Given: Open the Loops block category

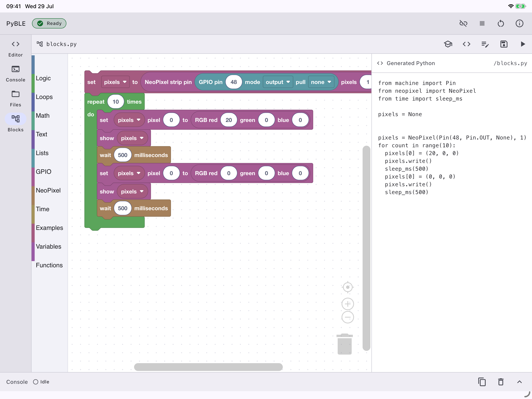Looking at the screenshot, I should tap(44, 97).
